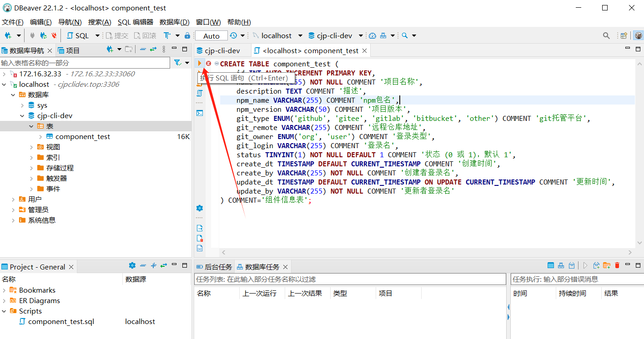The height and width of the screenshot is (339, 644).
Task: Click the export results icon in editor side bar
Action: click(200, 228)
